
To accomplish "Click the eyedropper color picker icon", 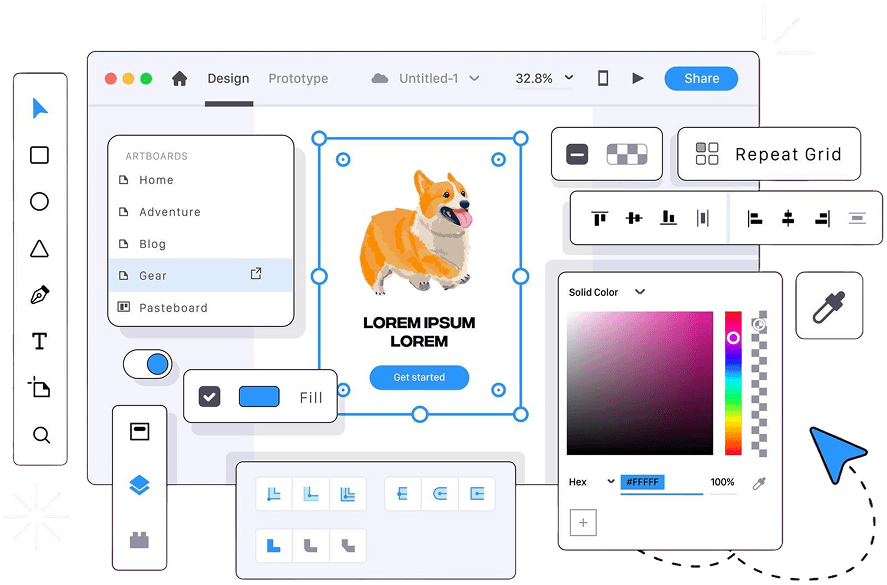I will 829,305.
